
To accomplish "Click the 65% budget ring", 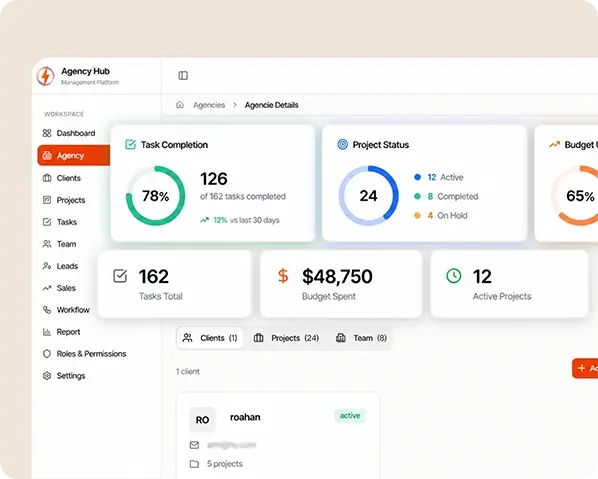I will [x=576, y=196].
